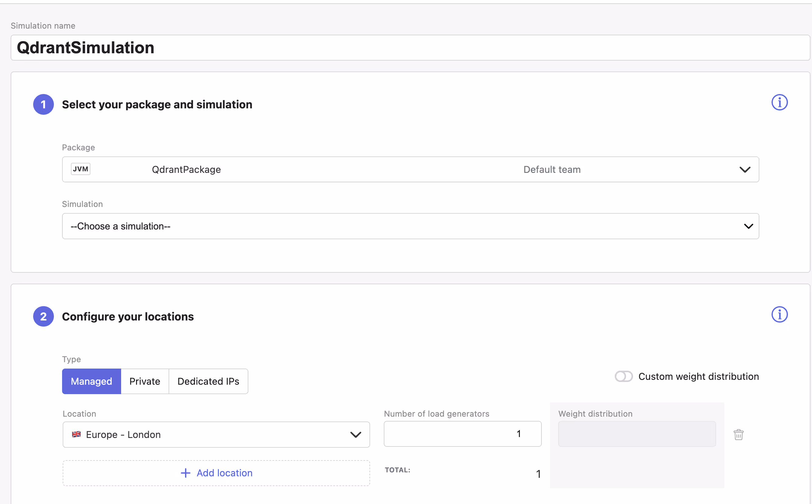
Task: Switch to Private location type
Action: pyautogui.click(x=145, y=381)
